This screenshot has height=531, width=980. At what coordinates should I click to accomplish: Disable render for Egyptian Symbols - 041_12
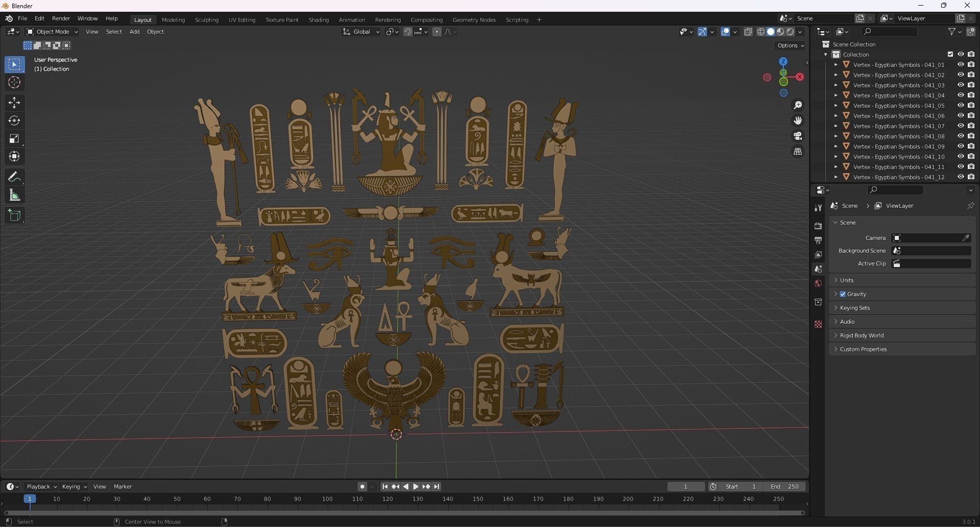pos(971,177)
